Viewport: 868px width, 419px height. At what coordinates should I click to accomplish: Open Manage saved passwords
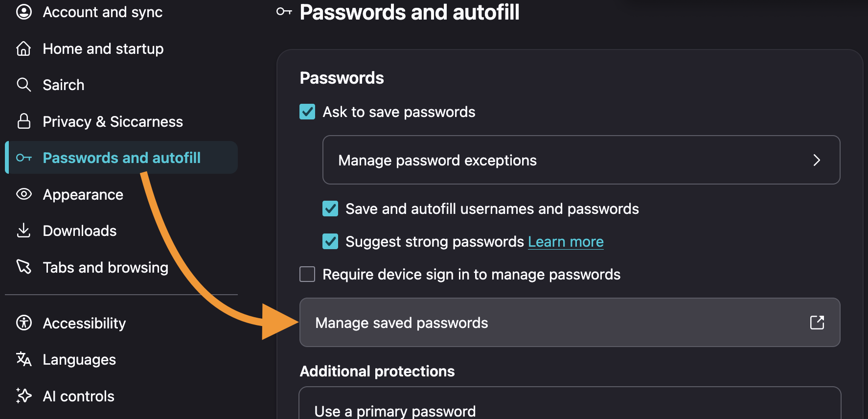[x=570, y=323]
